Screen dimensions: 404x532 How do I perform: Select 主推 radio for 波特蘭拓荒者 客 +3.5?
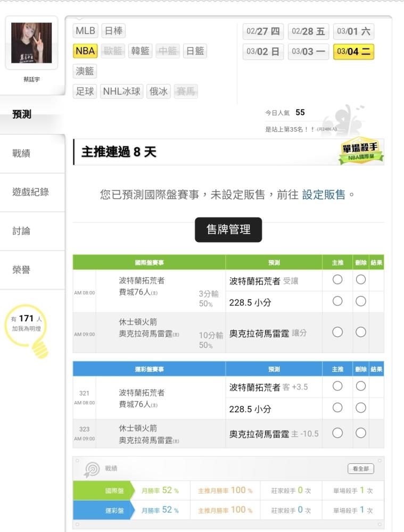(x=337, y=386)
